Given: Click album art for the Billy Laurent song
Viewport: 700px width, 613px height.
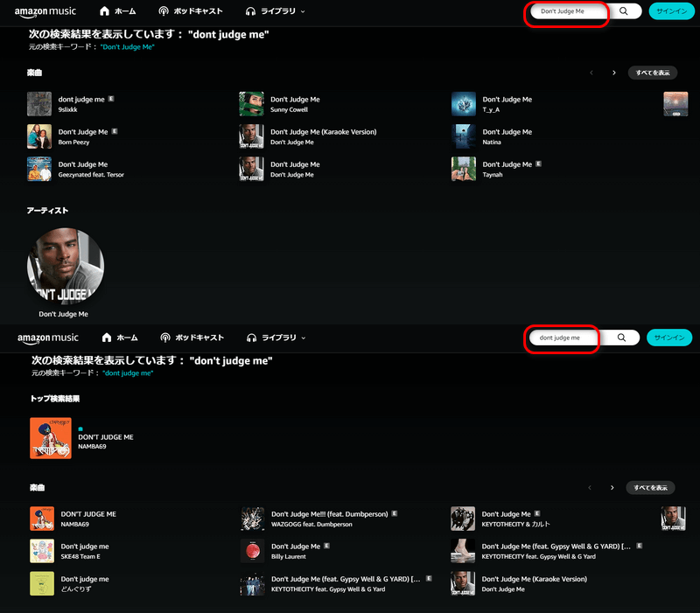Looking at the screenshot, I should [x=253, y=551].
